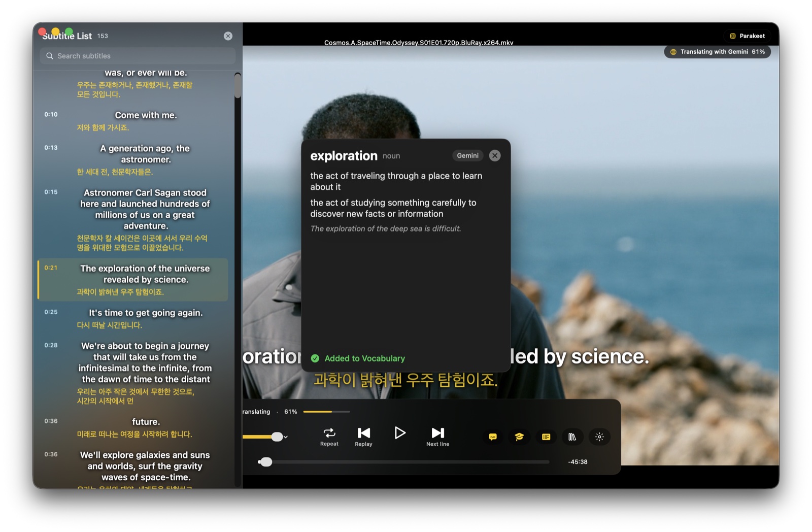
Task: Open the vocabulary library books icon
Action: 572,437
